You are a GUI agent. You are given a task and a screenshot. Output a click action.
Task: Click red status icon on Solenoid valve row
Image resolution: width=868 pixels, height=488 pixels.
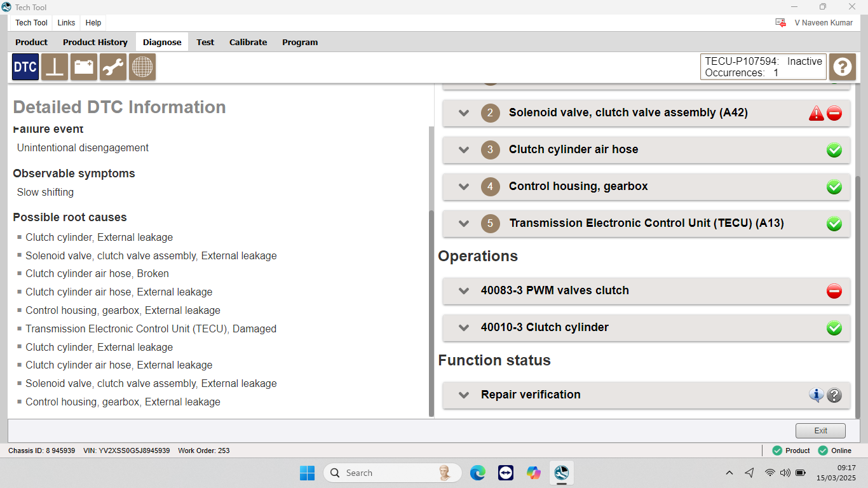click(x=834, y=114)
